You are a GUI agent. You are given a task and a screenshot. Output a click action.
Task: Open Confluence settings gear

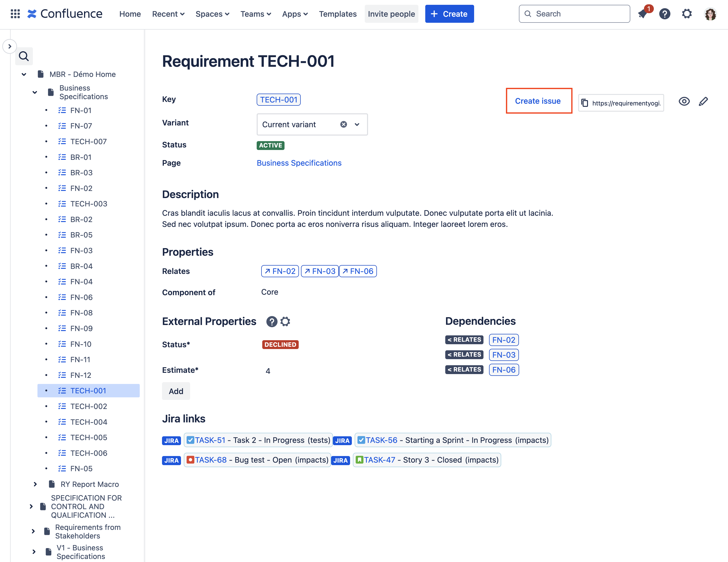click(687, 14)
